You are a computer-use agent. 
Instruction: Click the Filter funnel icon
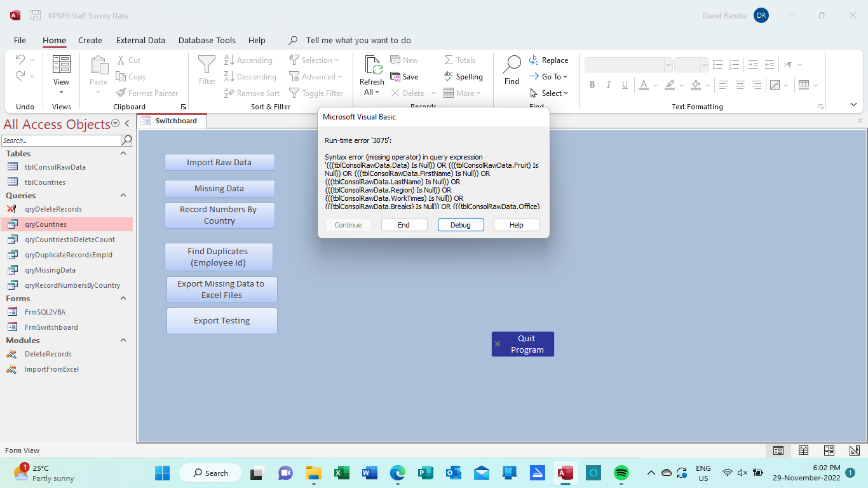coord(207,65)
